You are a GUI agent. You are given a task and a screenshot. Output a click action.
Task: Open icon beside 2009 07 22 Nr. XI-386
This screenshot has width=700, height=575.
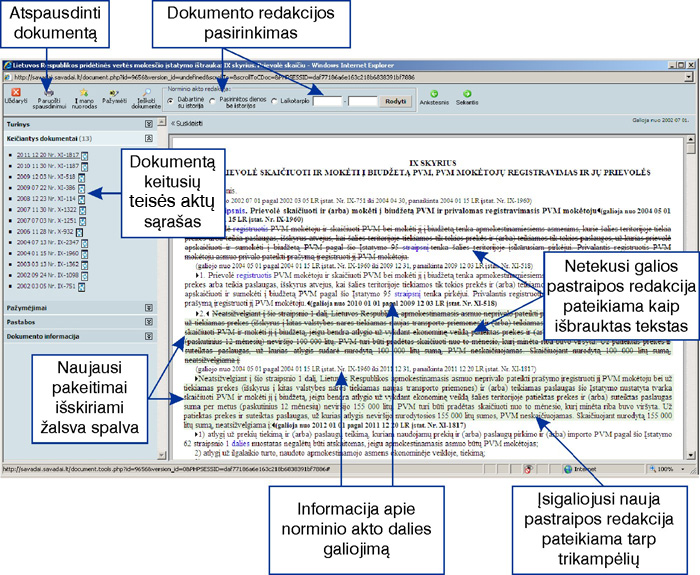point(82,188)
